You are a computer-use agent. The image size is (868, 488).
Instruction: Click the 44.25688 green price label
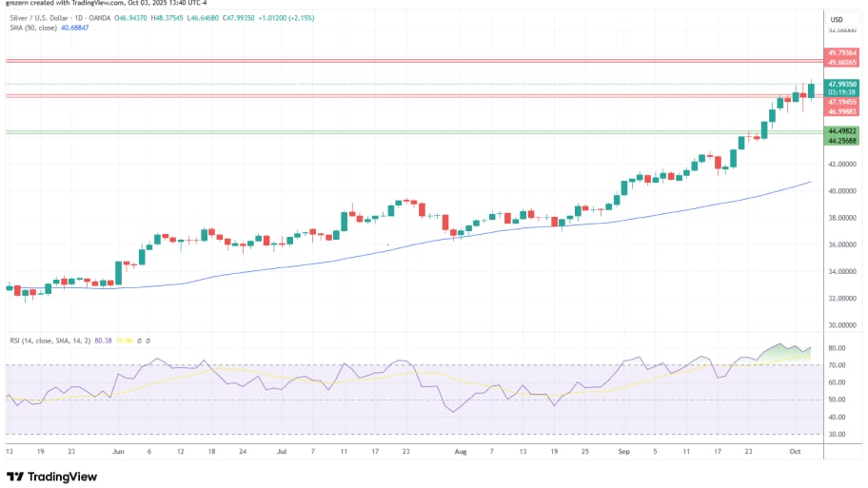[x=842, y=140]
